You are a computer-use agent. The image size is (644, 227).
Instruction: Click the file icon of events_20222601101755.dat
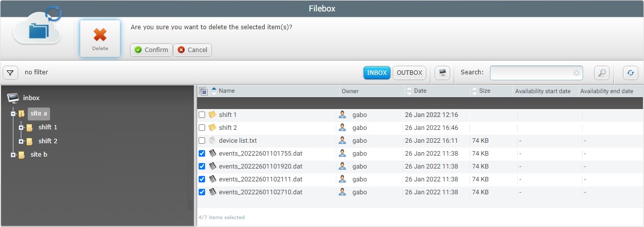(213, 153)
